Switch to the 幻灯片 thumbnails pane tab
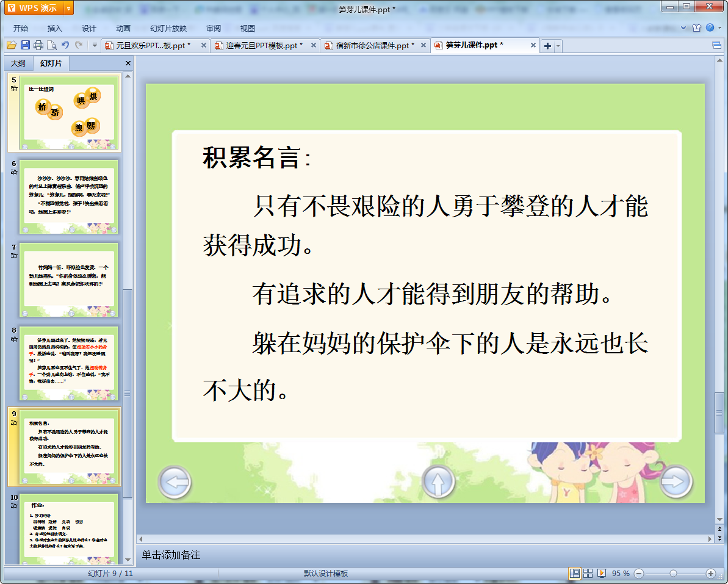 [x=51, y=63]
